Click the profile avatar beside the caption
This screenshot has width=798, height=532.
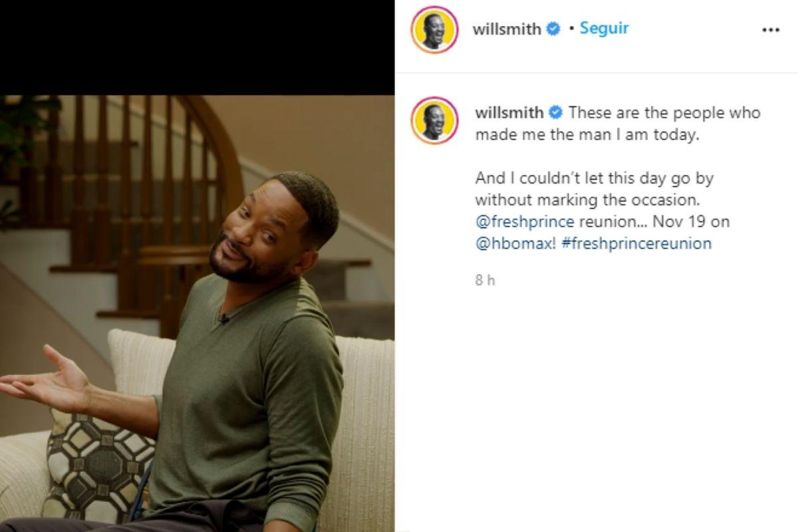click(435, 120)
